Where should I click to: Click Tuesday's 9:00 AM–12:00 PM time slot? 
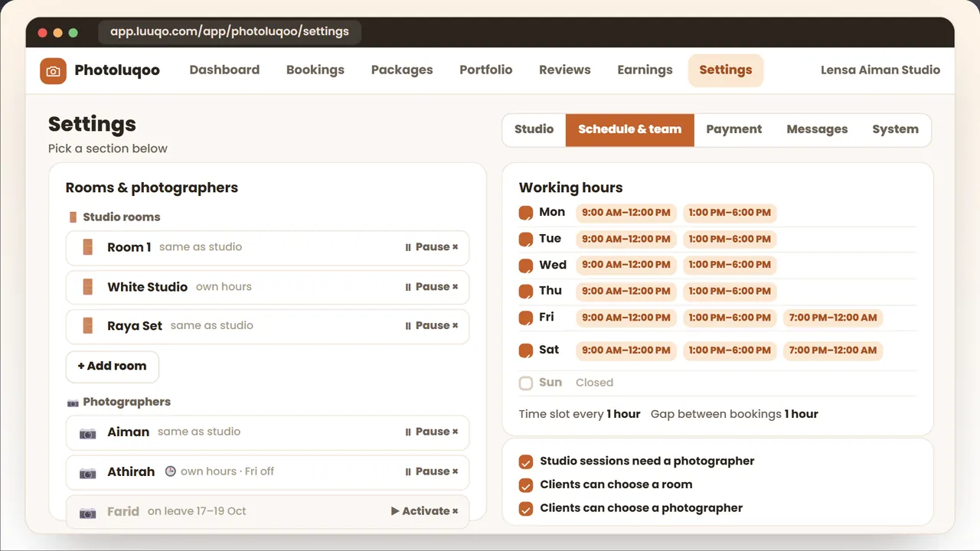coord(626,239)
